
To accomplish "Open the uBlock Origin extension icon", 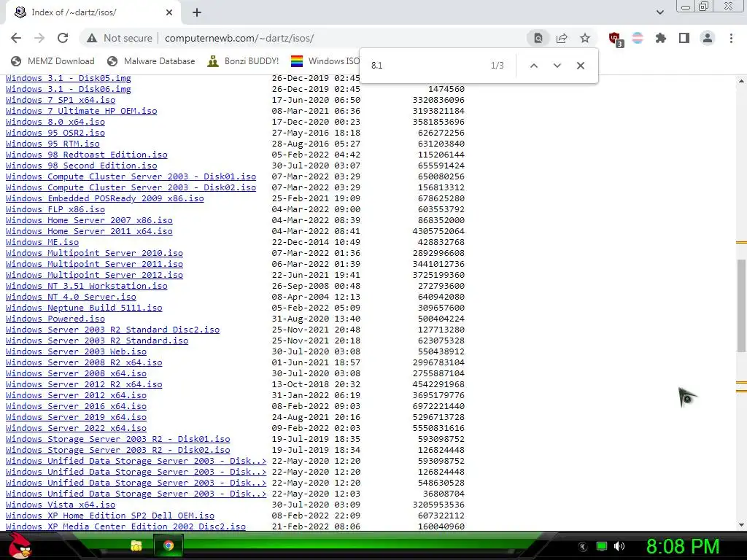I will [616, 39].
